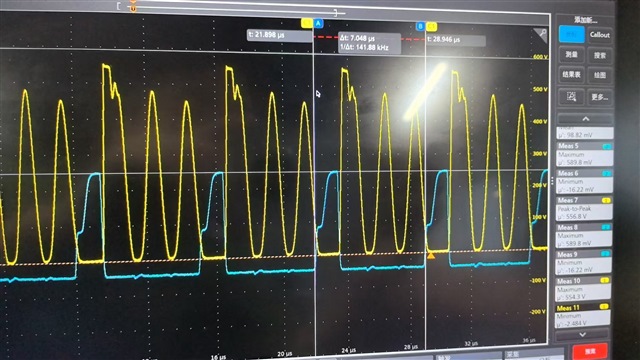The height and width of the screenshot is (360, 640).
Task: Click the red button at bottom right
Action: (x=590, y=351)
